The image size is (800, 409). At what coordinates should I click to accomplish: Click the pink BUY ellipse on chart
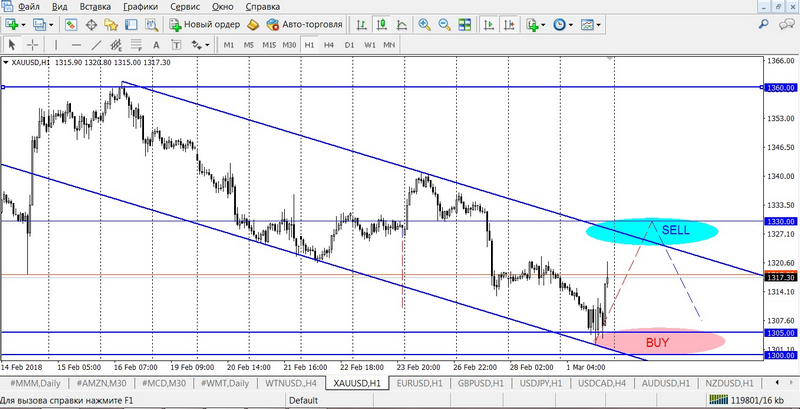pyautogui.click(x=659, y=342)
